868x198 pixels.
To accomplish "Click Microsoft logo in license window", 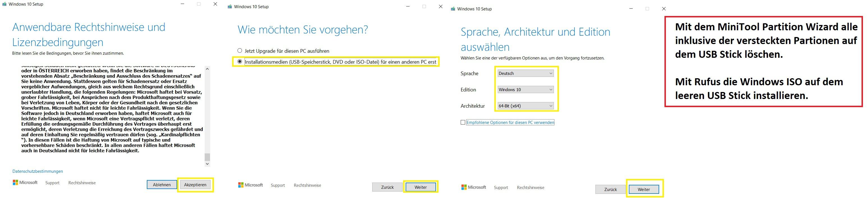I will point(25,183).
